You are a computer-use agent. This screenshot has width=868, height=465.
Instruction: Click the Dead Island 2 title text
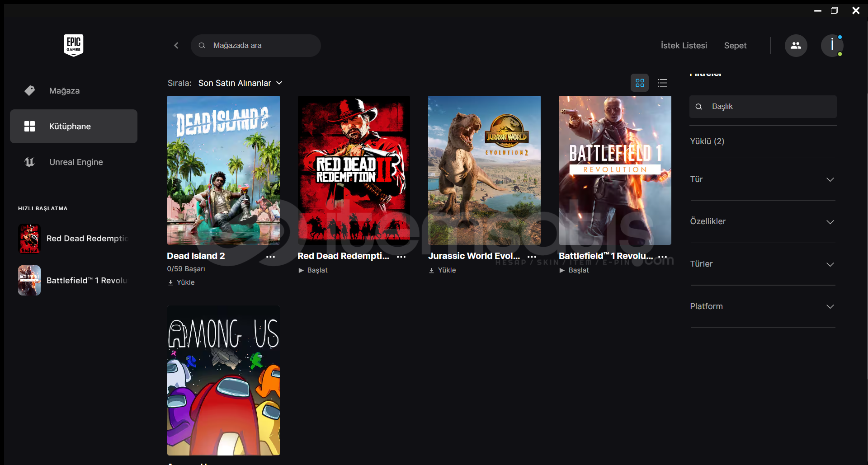coord(196,256)
